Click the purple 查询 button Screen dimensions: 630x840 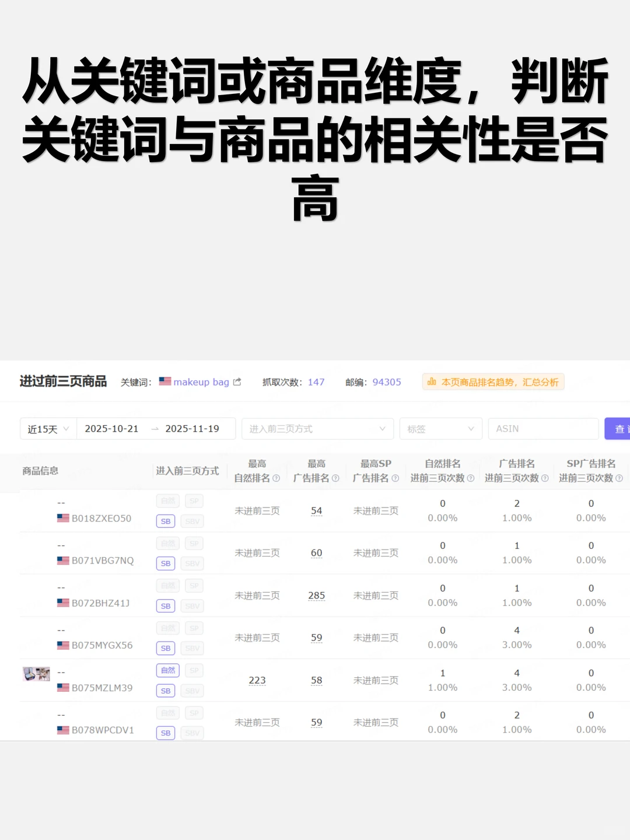point(621,429)
